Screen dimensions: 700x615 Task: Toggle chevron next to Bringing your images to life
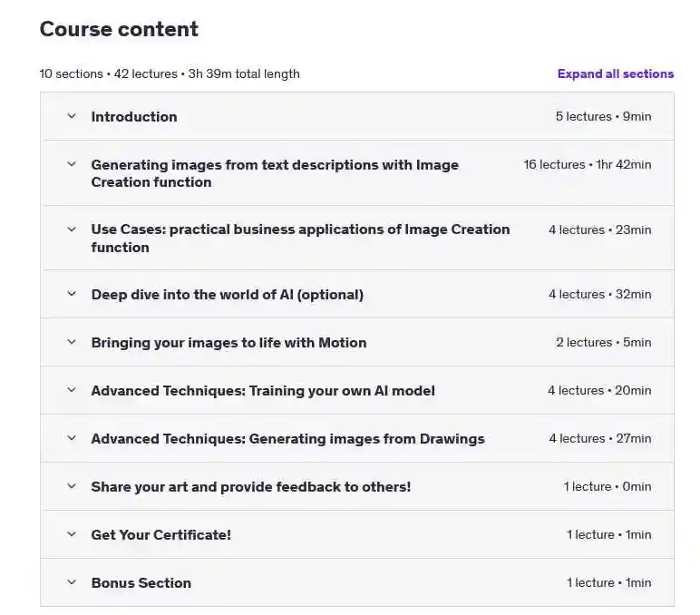point(72,342)
